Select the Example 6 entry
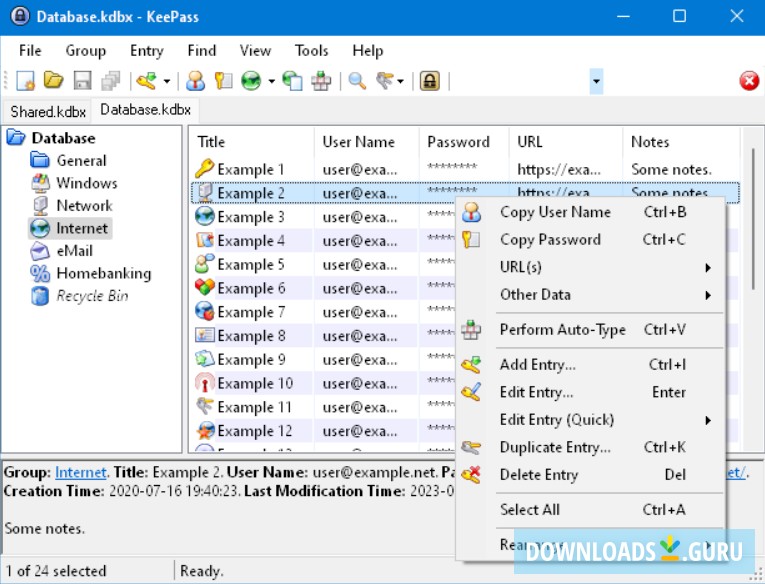The height and width of the screenshot is (584, 765). click(251, 288)
